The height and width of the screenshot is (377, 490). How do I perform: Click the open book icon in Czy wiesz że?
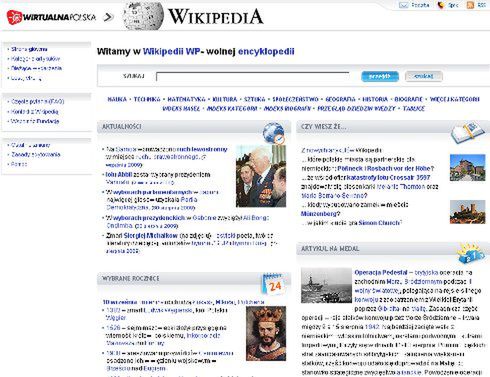pyautogui.click(x=468, y=132)
